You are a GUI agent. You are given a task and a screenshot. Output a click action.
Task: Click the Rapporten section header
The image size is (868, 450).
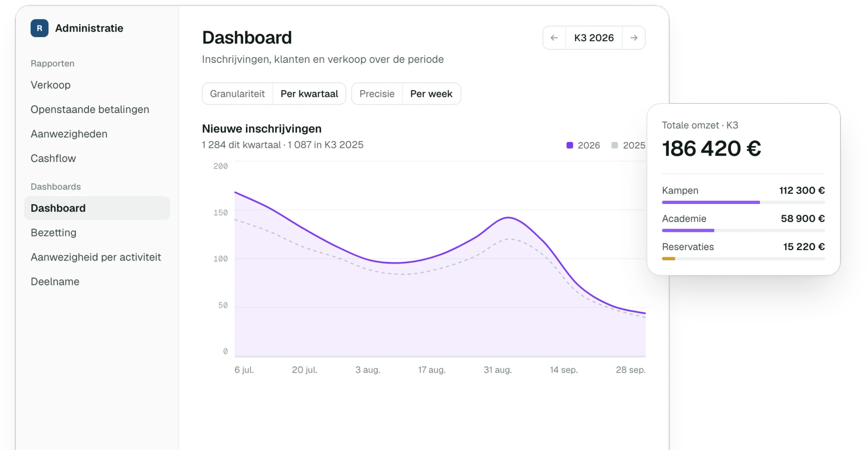52,63
